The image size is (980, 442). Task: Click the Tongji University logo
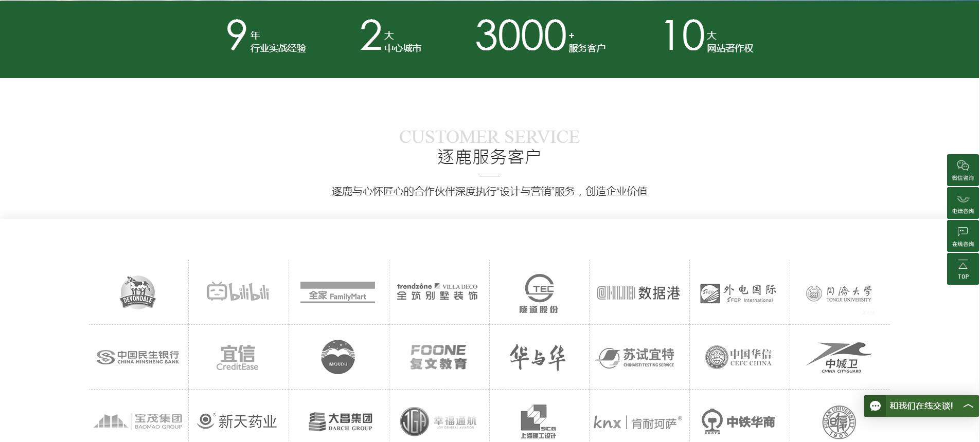pyautogui.click(x=839, y=293)
